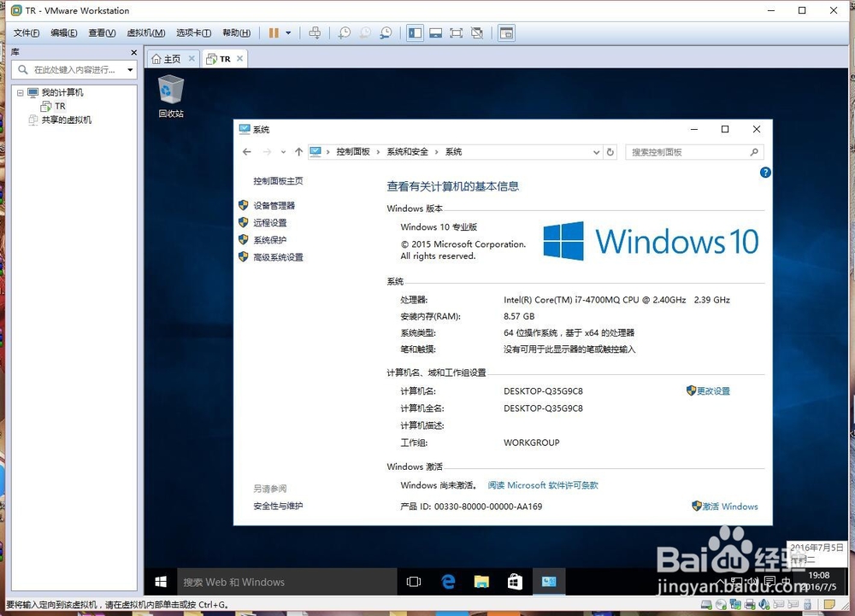
Task: Expand the chevron after 控制面板 breadcrumb
Action: (378, 152)
